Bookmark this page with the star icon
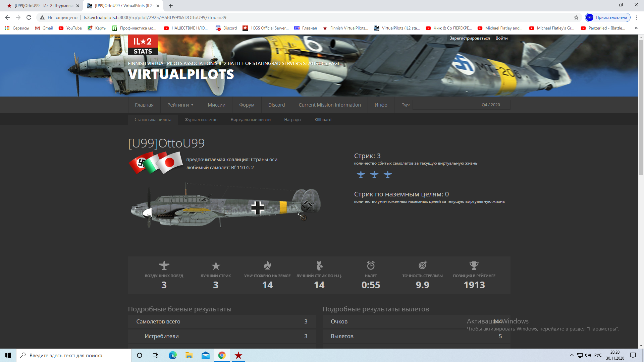644x362 pixels. [576, 17]
